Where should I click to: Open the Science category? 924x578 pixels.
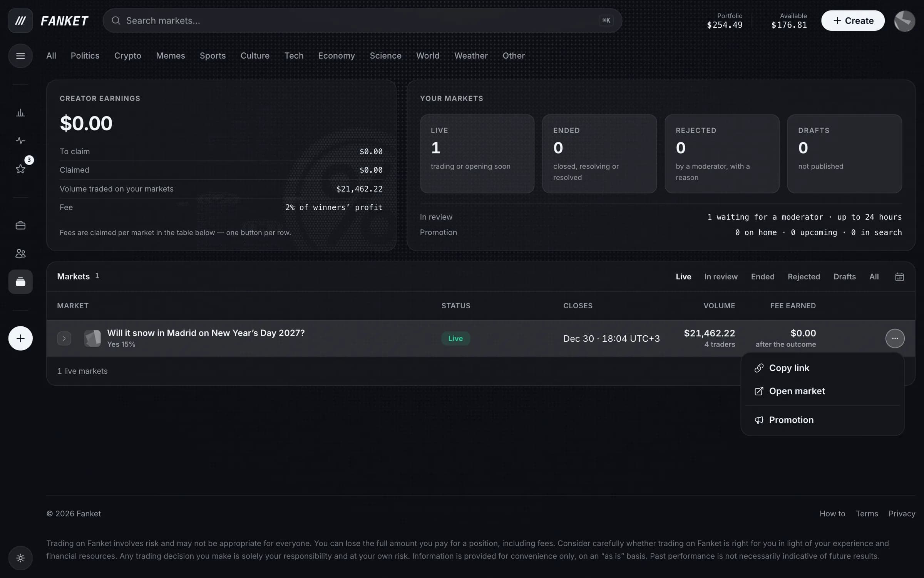385,56
